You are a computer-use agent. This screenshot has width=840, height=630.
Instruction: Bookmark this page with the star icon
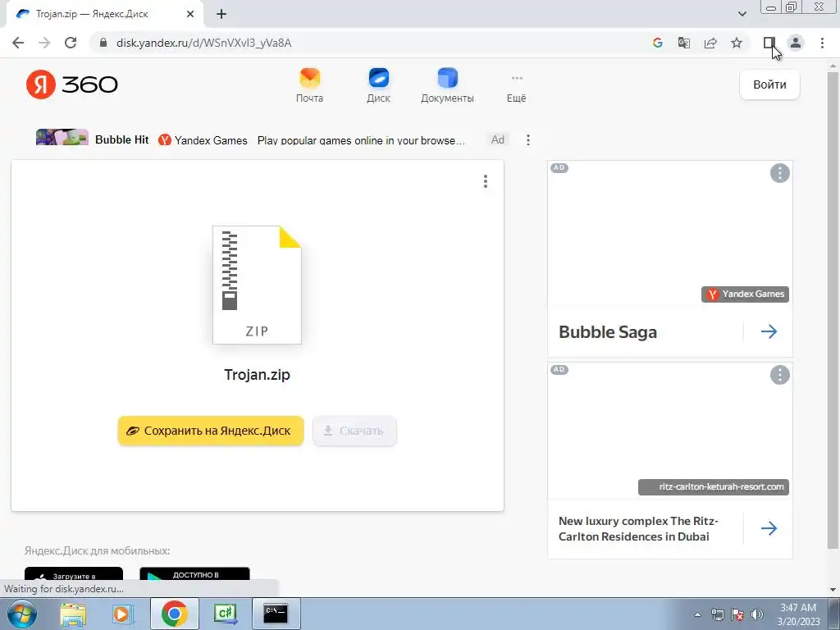click(x=737, y=43)
